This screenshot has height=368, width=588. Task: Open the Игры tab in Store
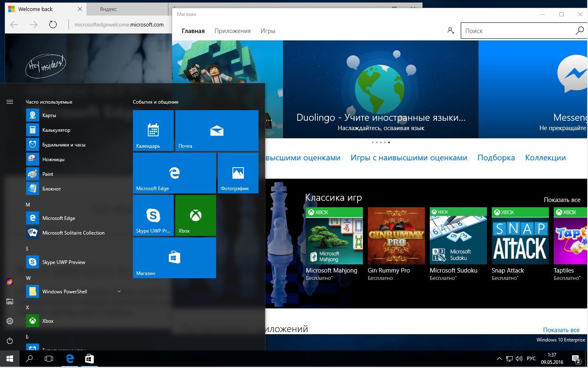tap(268, 31)
